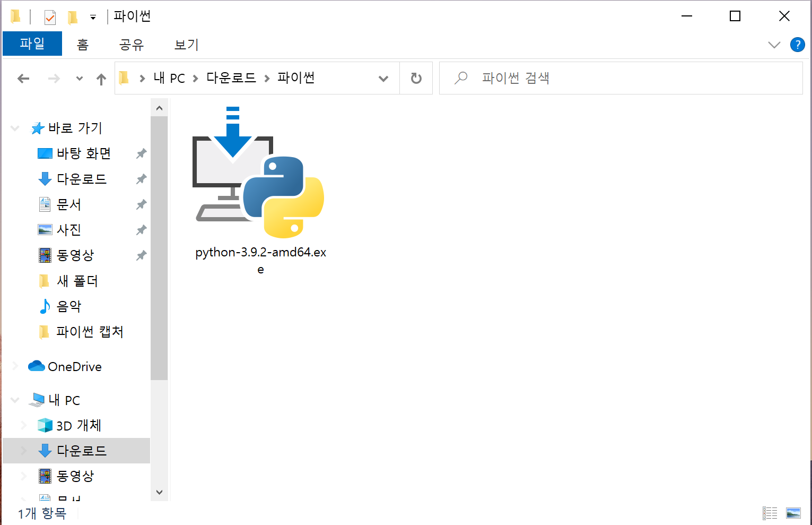Close the 파이썬 Explorer window
The height and width of the screenshot is (525, 812).
pyautogui.click(x=784, y=16)
